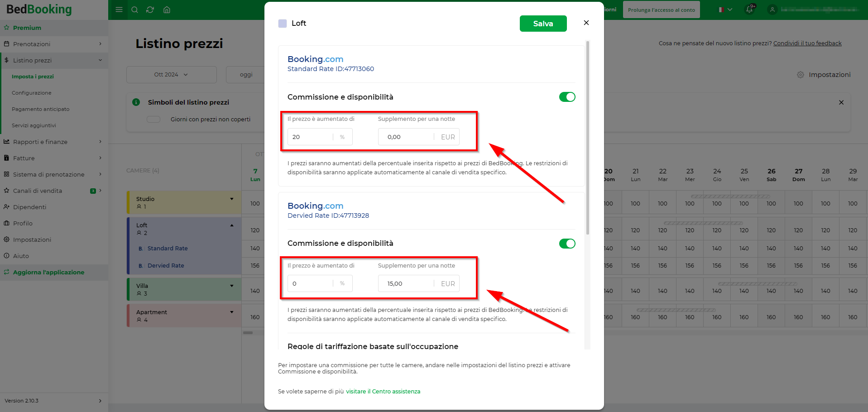Open the hamburger menu icon
Screen dimensions: 868x412
point(119,10)
